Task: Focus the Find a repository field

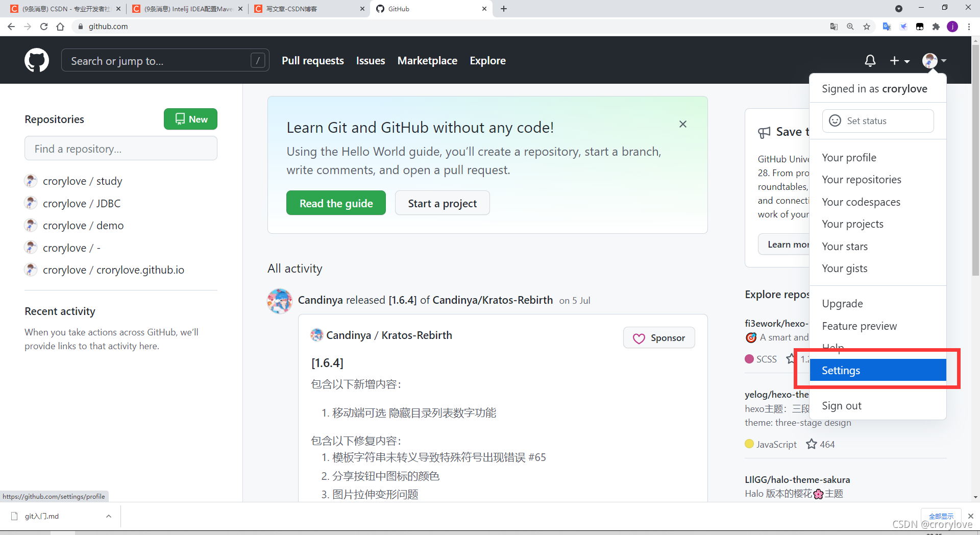Action: pyautogui.click(x=121, y=149)
